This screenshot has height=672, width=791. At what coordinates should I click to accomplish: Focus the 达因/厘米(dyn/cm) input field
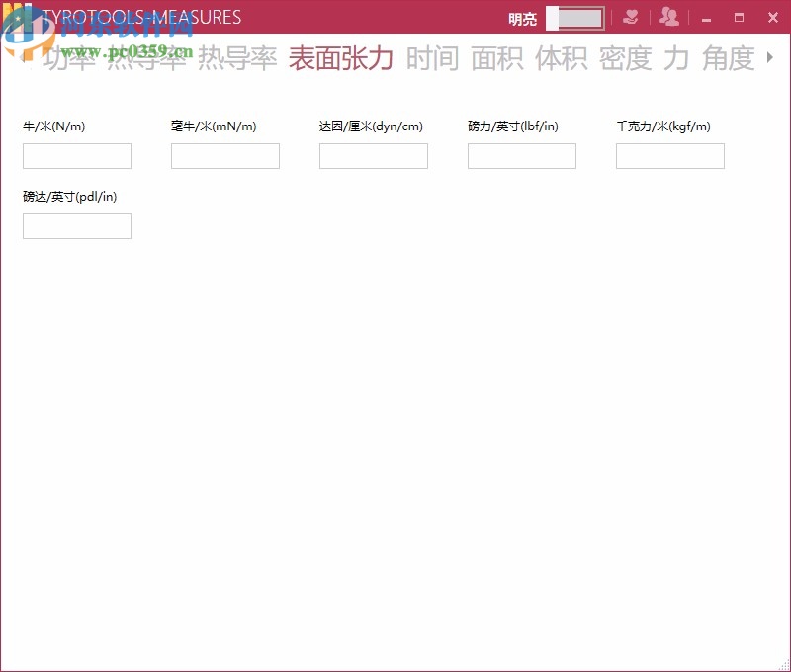pos(374,156)
